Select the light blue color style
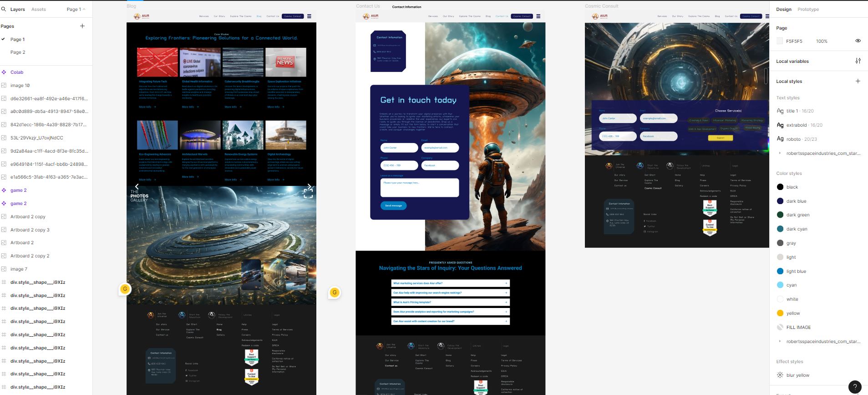This screenshot has height=395, width=868. (796, 271)
